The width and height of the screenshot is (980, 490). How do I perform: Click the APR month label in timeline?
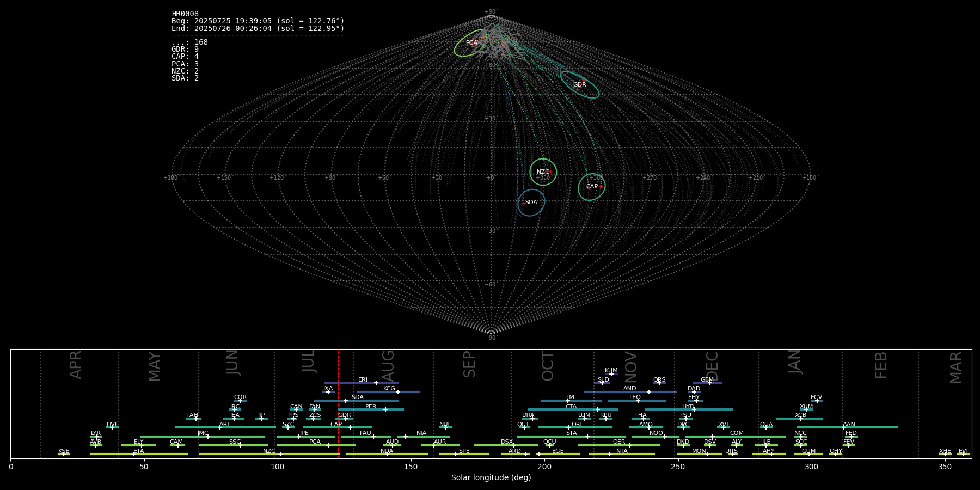76,365
